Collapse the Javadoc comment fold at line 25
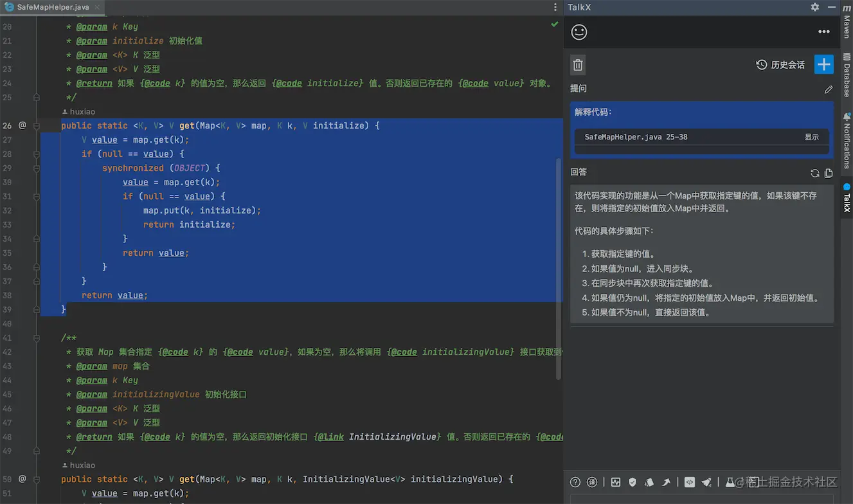The width and height of the screenshot is (853, 504). click(x=37, y=97)
